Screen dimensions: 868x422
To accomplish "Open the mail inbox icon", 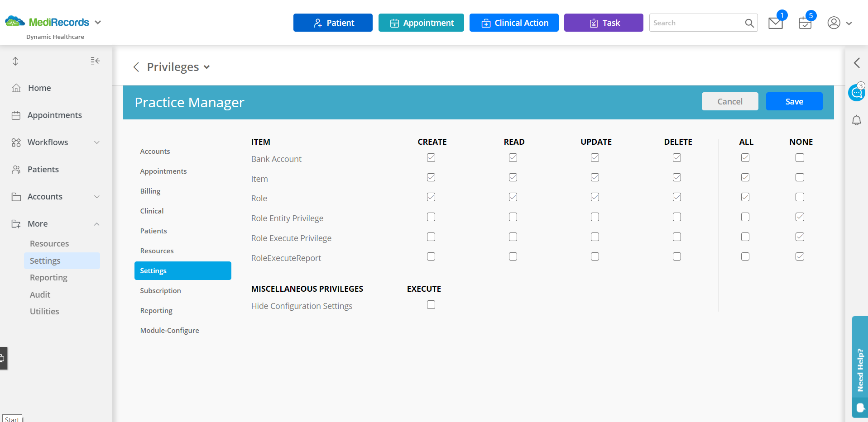I will click(776, 23).
